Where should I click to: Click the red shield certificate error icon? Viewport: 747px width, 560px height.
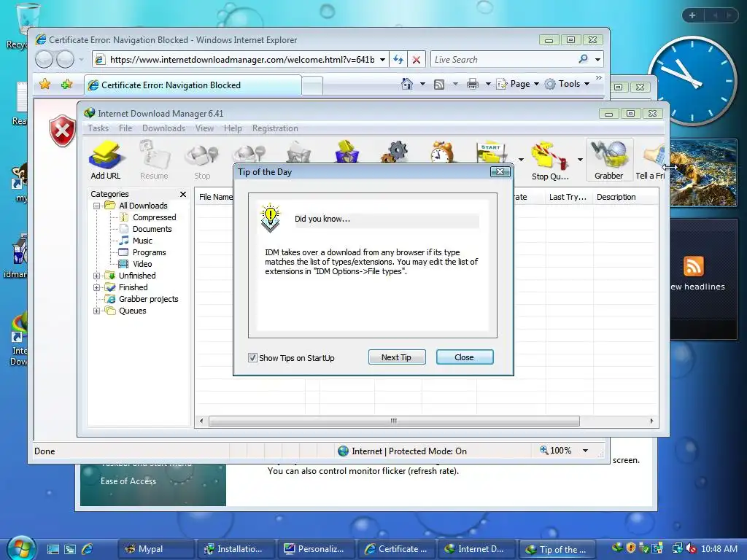pyautogui.click(x=62, y=131)
